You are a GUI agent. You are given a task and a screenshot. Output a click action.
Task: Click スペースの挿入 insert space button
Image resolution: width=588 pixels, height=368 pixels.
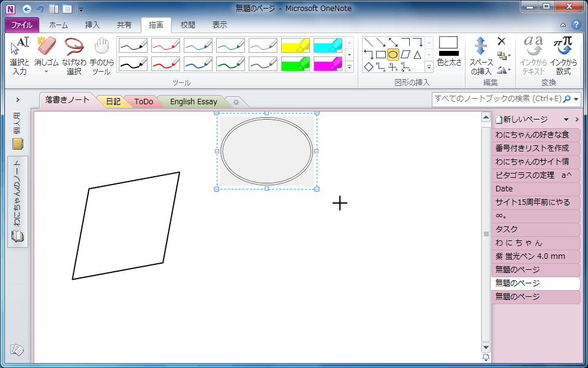pyautogui.click(x=481, y=56)
